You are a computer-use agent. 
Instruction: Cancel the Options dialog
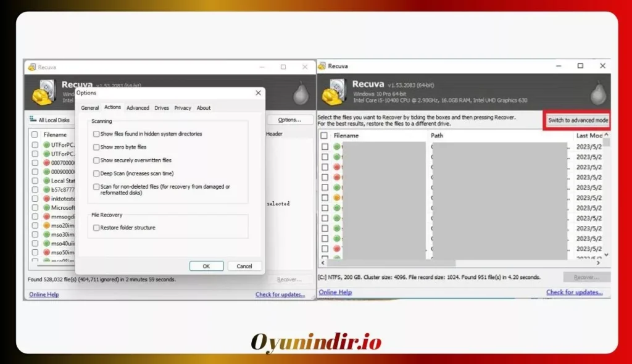(x=244, y=266)
